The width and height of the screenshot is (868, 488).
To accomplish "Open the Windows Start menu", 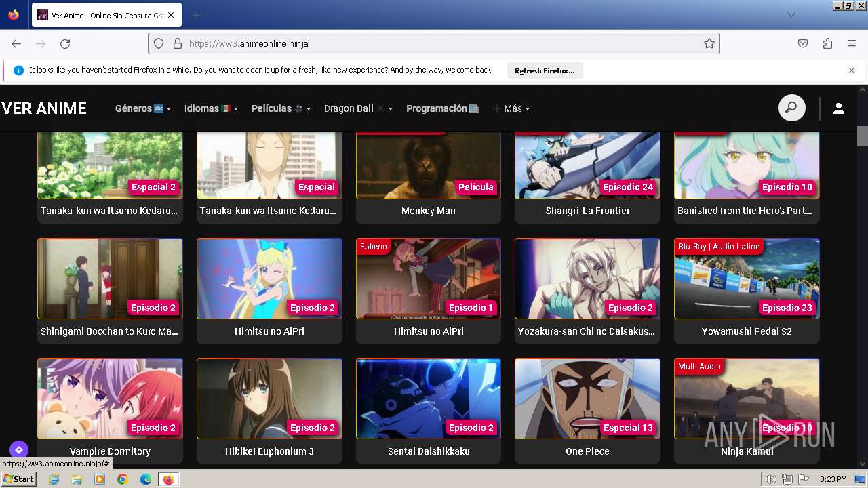I will point(19,479).
